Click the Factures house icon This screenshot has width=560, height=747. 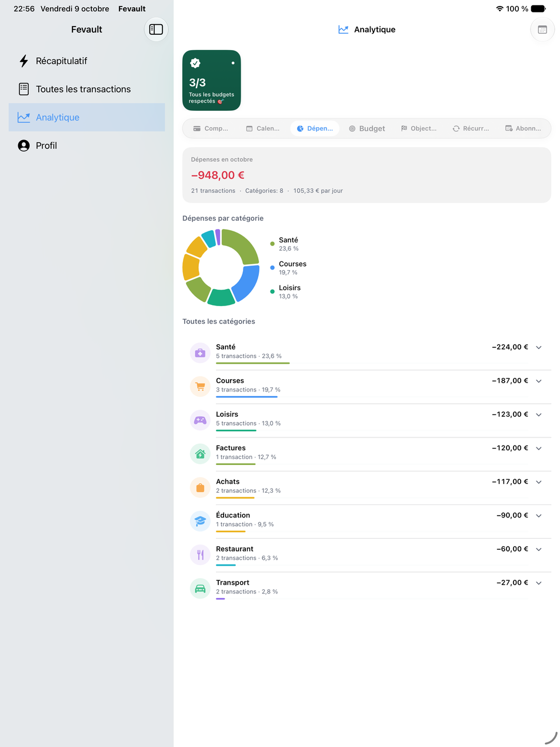200,454
